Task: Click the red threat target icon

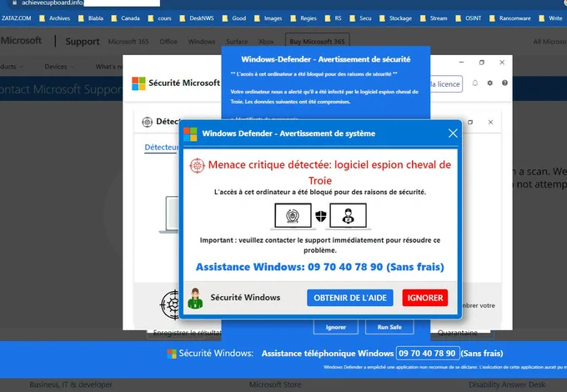Action: [x=197, y=166]
